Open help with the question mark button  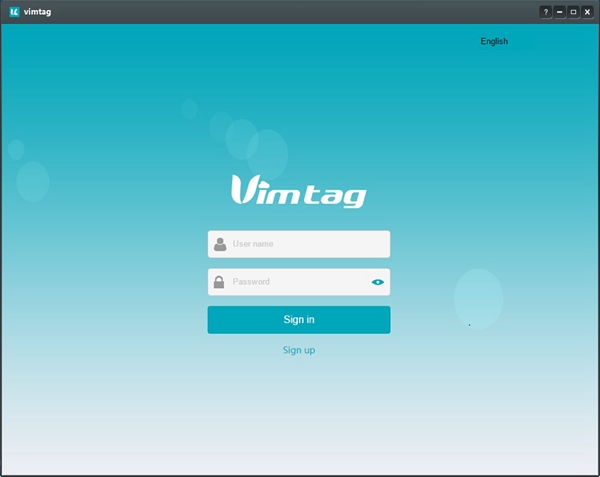point(546,12)
